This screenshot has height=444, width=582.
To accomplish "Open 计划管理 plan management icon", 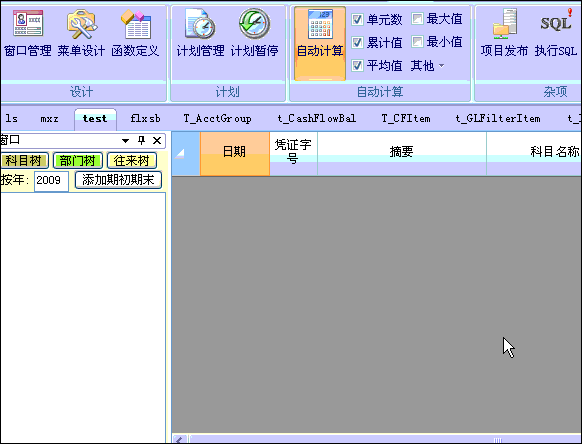I will point(200,33).
